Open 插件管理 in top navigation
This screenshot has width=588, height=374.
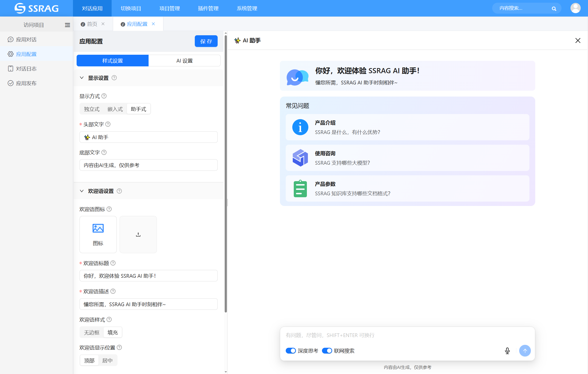[208, 8]
